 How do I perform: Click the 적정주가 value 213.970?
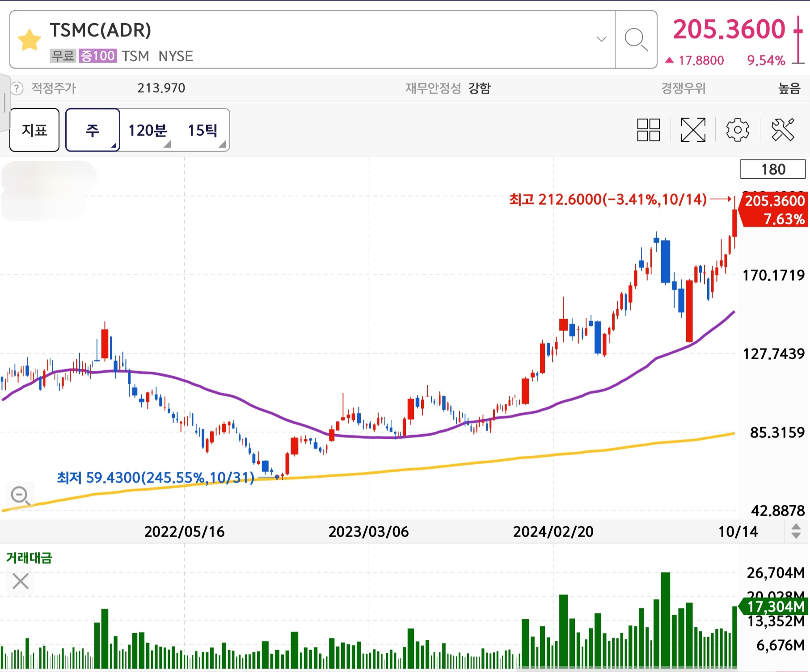coord(161,88)
